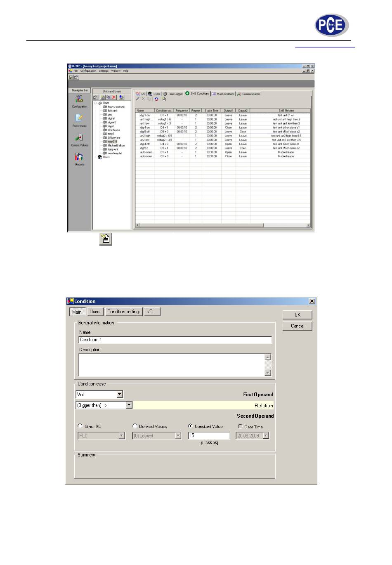
Task: Select the Other I/O radio button
Action: (x=80, y=426)
